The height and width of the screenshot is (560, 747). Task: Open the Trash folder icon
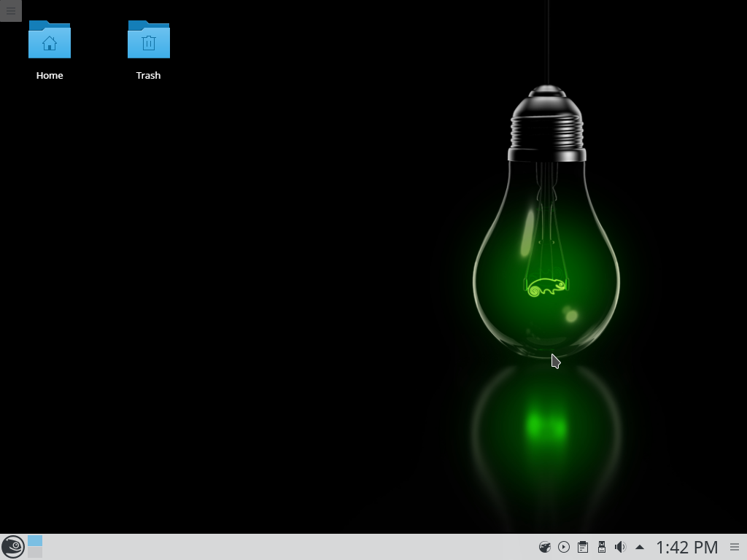point(148,40)
